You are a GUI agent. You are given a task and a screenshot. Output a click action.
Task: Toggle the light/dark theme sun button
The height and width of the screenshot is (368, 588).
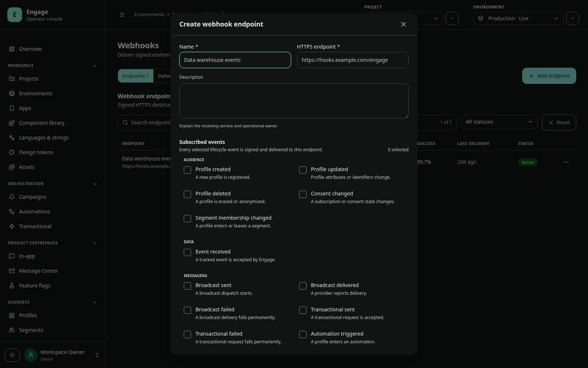(12, 355)
